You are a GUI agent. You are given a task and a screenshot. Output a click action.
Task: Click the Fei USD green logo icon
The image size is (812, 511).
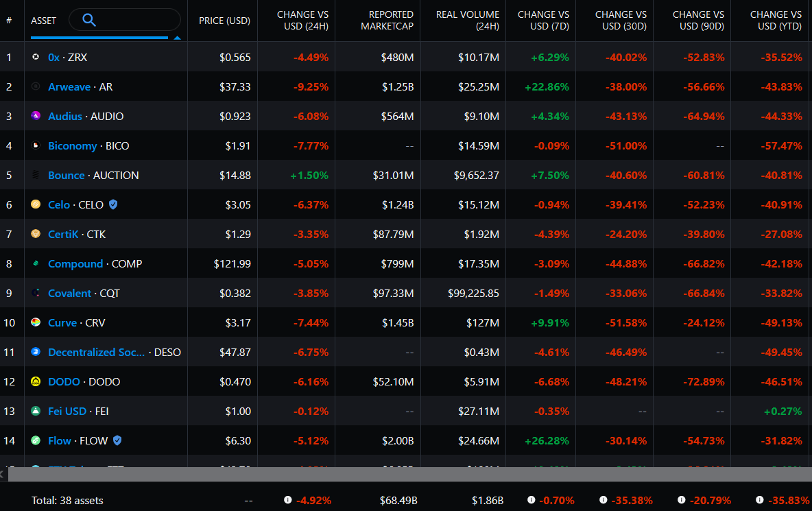(36, 411)
